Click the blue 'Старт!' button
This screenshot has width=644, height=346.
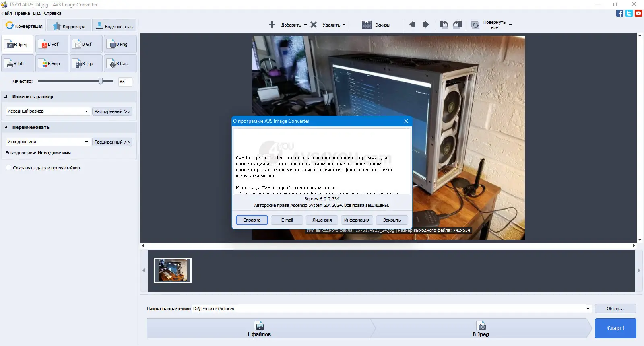click(615, 328)
